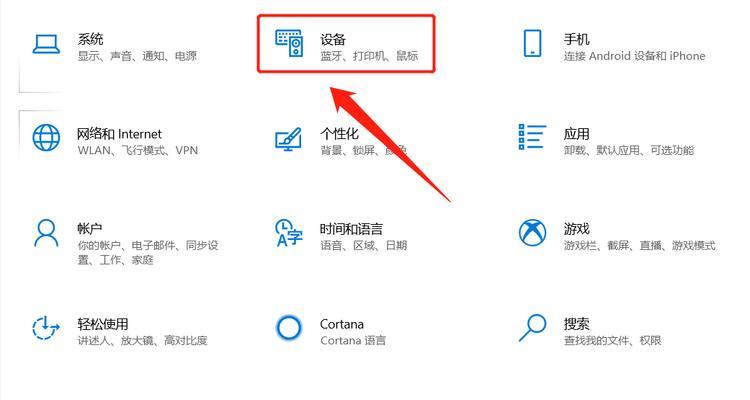This screenshot has width=750, height=400.
Task: Open the 时间和语言 settings title
Action: point(352,229)
